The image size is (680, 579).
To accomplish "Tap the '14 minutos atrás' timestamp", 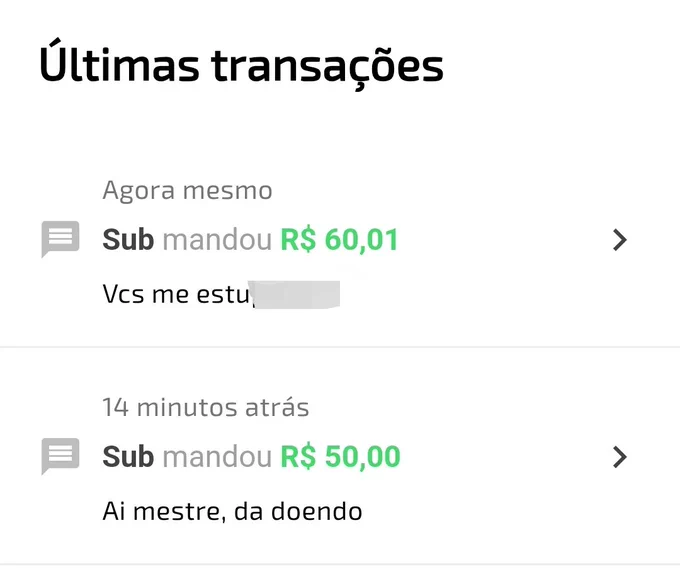I will pos(206,407).
